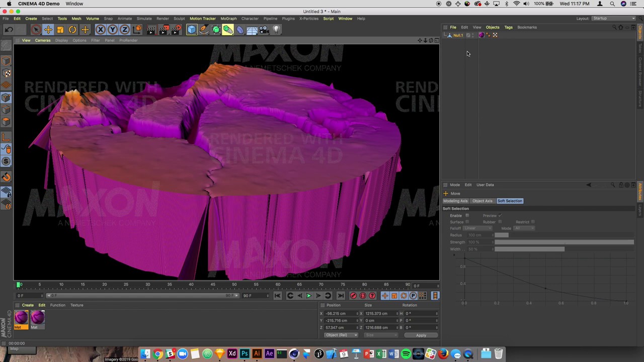Open the Attributes side tab
644x362 pixels.
pos(640,193)
